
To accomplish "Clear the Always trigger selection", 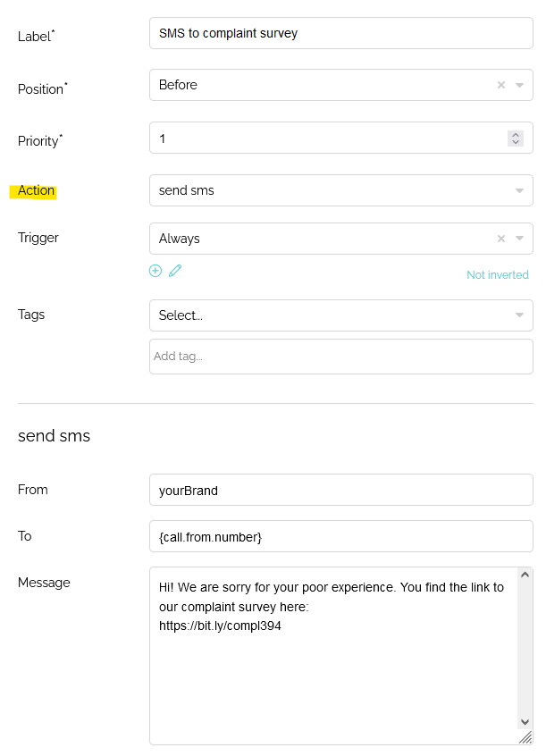I will coord(501,239).
